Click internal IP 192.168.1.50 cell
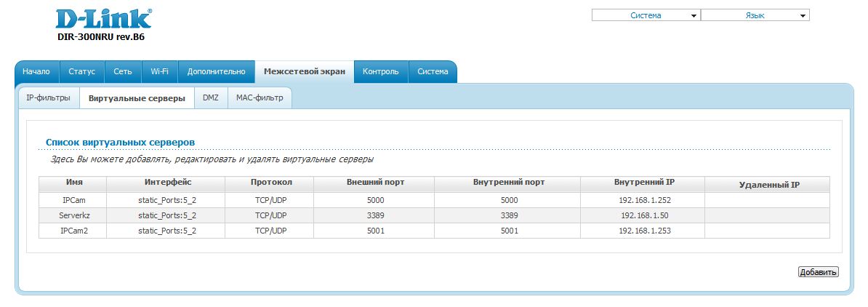Screen dimensions: 868x307 click(x=642, y=215)
